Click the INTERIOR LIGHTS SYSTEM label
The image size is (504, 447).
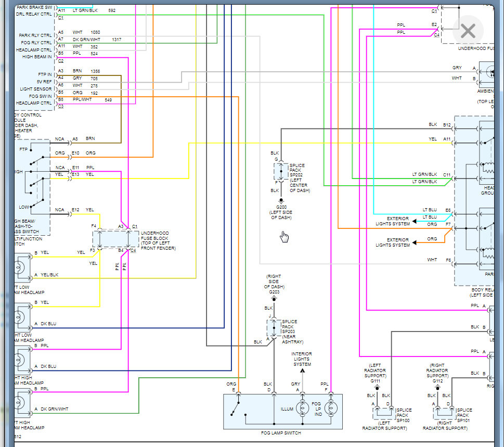coord(302,359)
